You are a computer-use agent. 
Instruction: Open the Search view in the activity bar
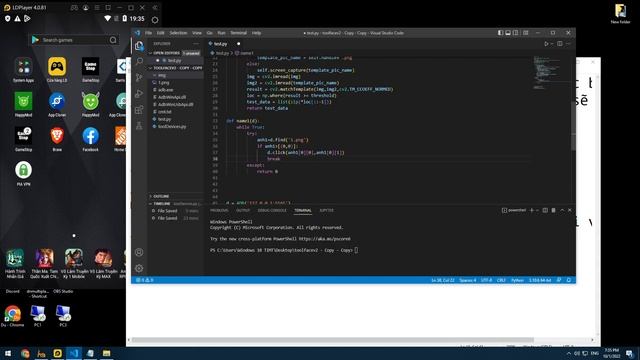(139, 61)
